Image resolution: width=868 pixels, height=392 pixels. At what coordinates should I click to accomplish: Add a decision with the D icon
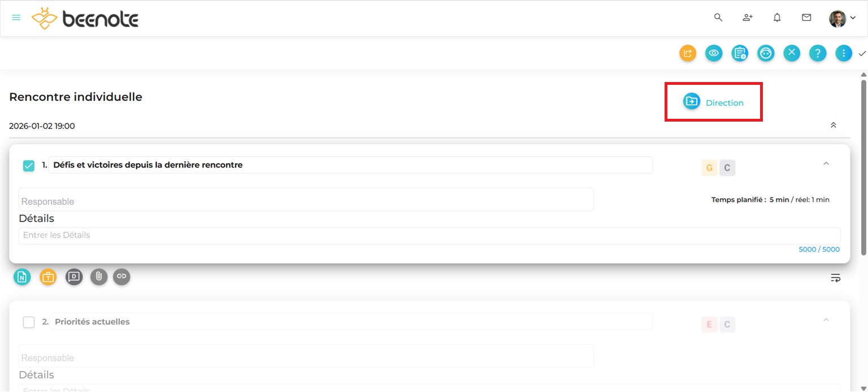[x=74, y=277]
